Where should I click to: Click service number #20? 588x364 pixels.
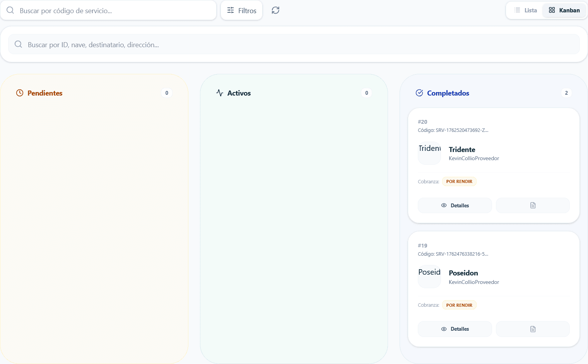click(422, 122)
